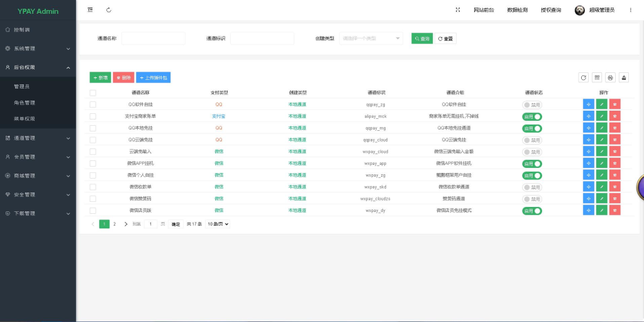This screenshot has width=644, height=322.
Task: Click the green 查询 search button
Action: click(422, 38)
